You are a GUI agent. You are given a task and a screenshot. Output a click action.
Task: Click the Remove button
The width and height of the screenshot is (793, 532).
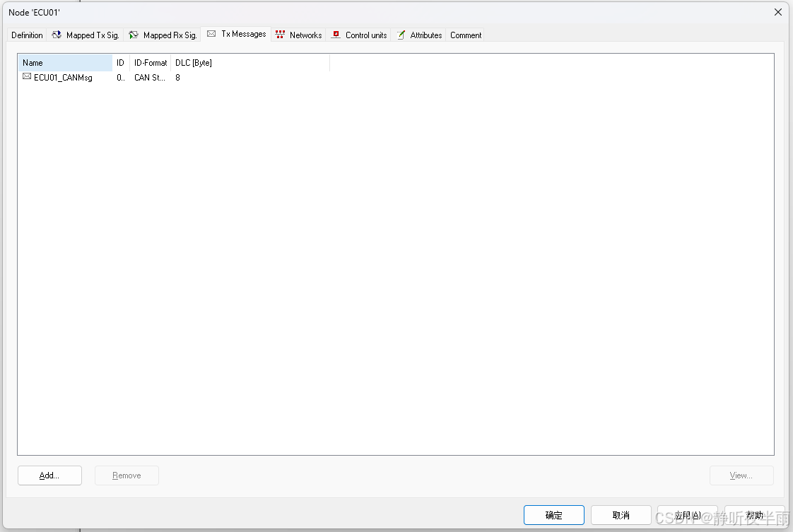[127, 475]
